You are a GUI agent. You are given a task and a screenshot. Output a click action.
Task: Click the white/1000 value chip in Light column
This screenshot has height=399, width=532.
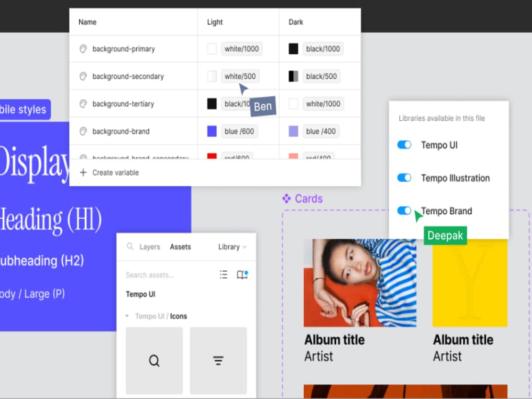[242, 49]
